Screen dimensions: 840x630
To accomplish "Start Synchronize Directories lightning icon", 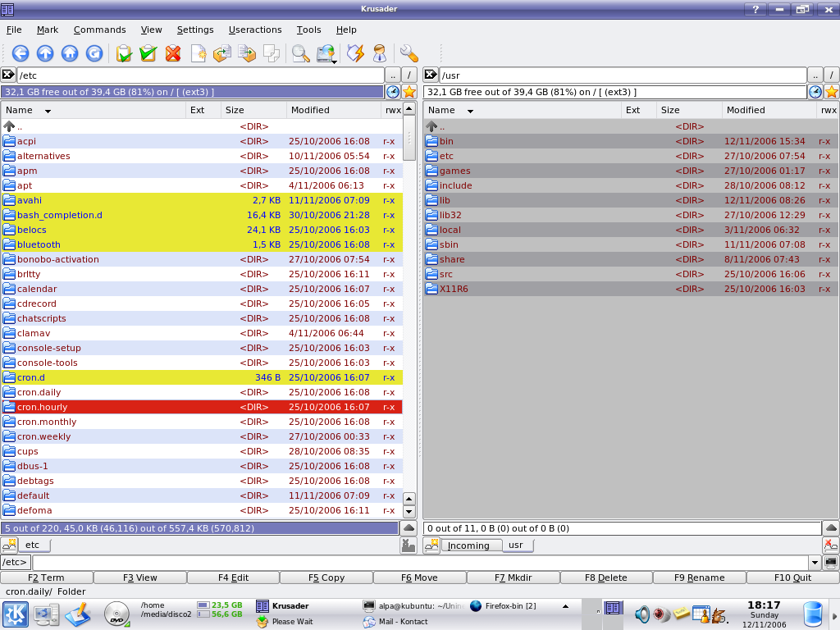I will click(355, 53).
